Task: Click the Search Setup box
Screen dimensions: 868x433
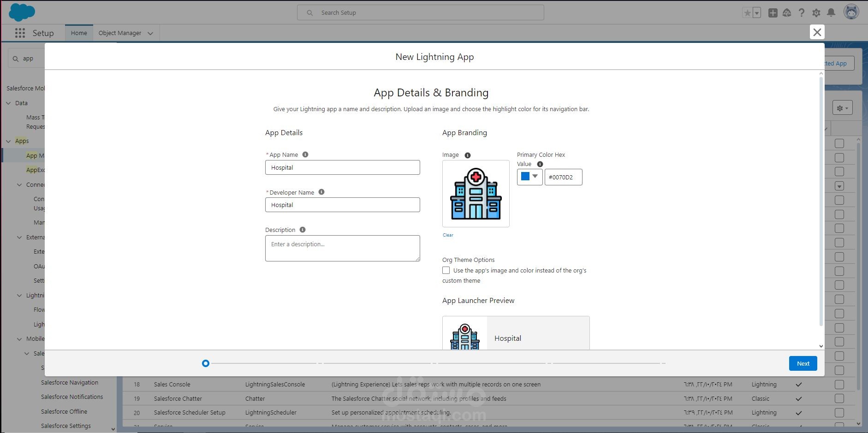Action: [x=421, y=12]
